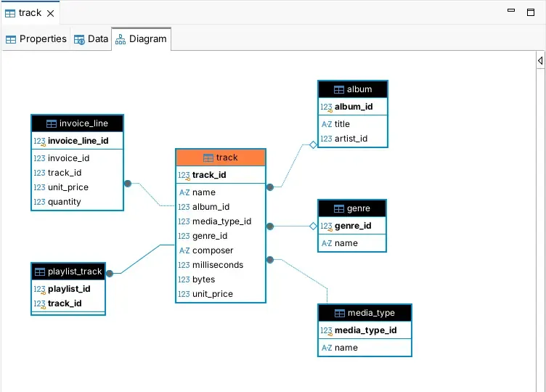Select the album table header

352,89
